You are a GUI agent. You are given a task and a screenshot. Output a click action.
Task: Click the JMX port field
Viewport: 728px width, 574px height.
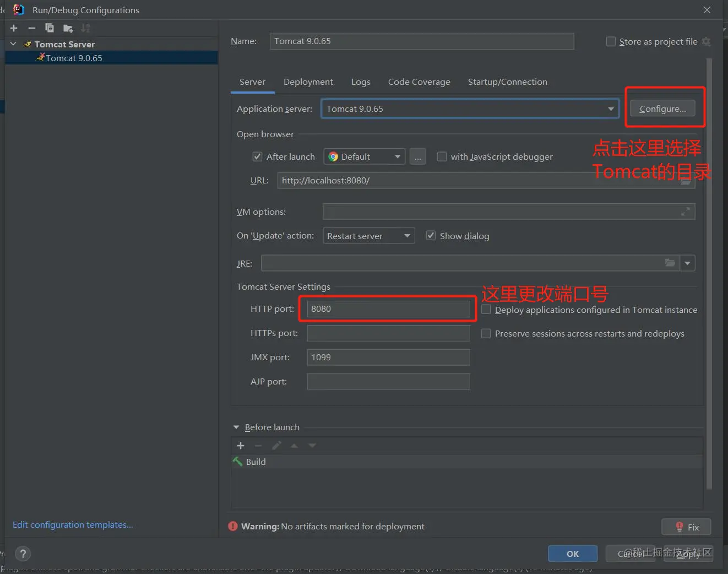pyautogui.click(x=388, y=358)
